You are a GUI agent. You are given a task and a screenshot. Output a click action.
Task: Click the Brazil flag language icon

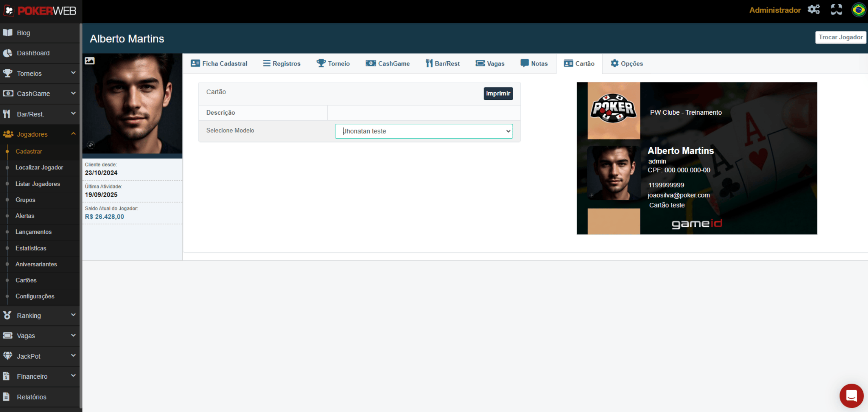pos(858,9)
